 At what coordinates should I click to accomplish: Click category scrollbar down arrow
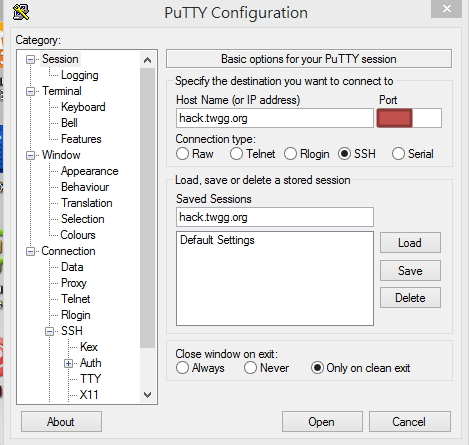click(x=147, y=395)
